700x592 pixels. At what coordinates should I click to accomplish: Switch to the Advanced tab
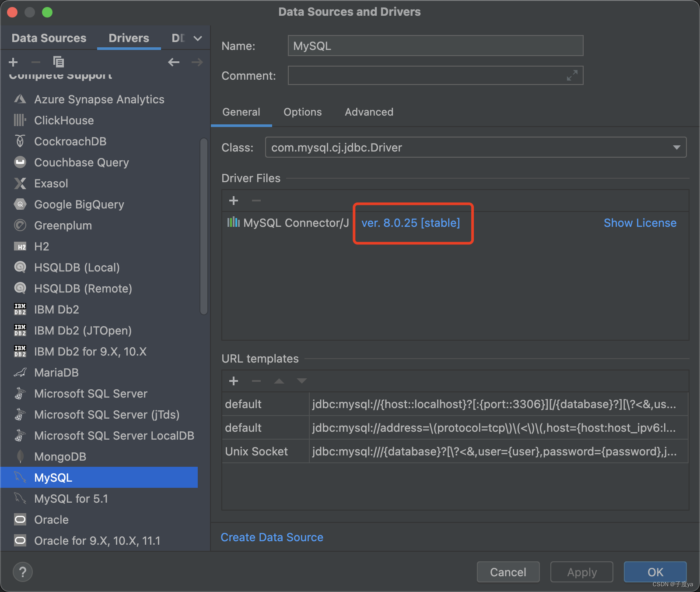(x=369, y=112)
